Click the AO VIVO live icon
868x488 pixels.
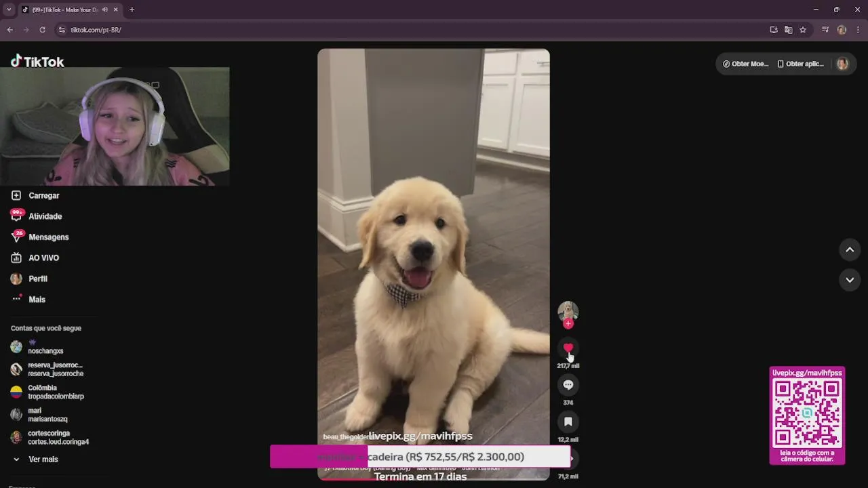click(16, 258)
